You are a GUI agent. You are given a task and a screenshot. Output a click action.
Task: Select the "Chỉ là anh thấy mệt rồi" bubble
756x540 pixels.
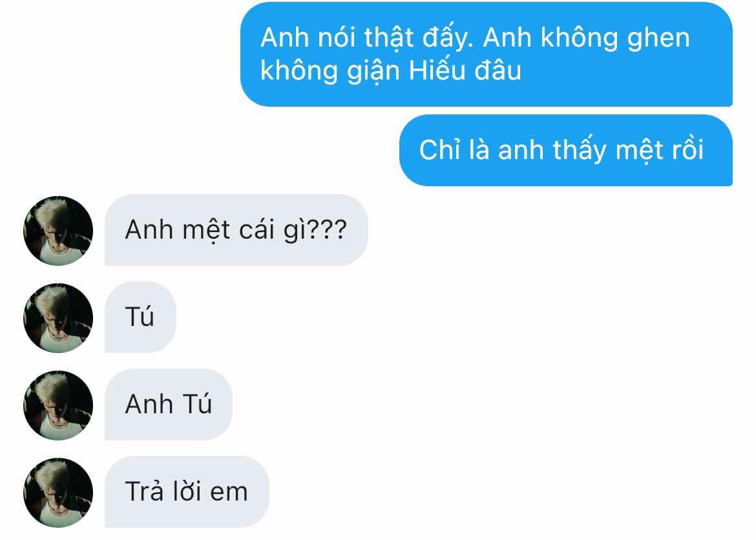point(566,150)
